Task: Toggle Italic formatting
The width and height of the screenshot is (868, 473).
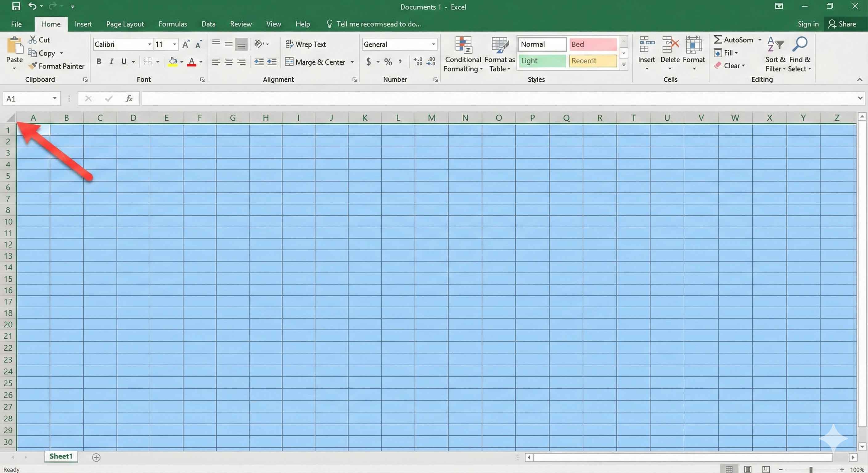Action: [111, 62]
